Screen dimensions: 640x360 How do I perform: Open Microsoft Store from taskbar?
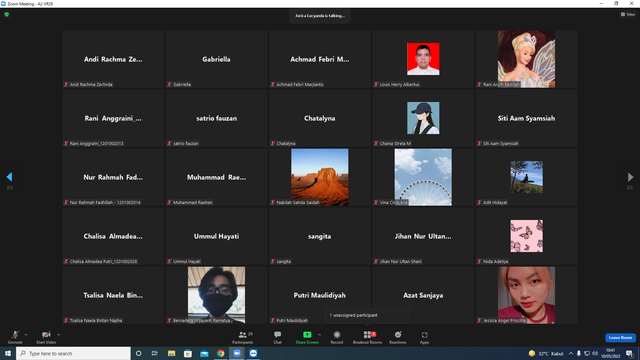[188, 353]
